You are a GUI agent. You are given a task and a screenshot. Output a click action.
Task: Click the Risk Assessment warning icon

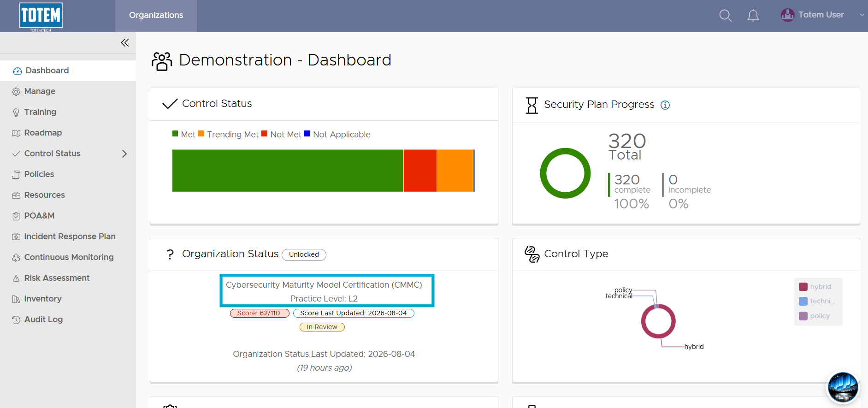tap(16, 278)
